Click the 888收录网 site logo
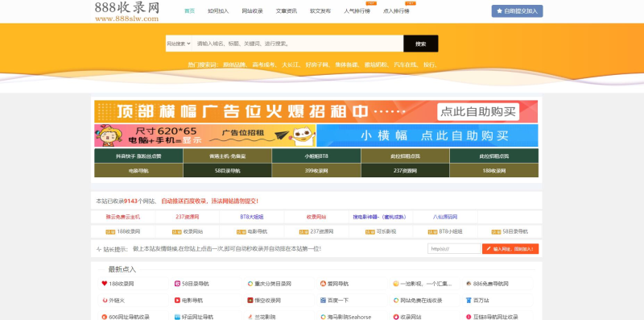 pos(127,11)
